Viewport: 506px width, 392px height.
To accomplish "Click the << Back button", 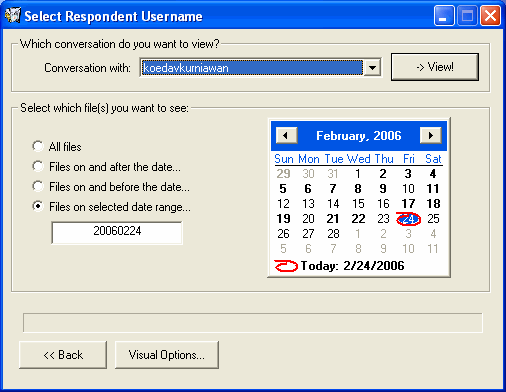I will click(63, 355).
